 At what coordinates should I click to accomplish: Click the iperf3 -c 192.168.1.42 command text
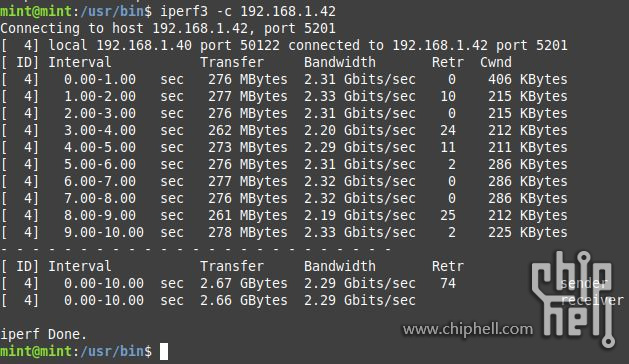click(248, 11)
